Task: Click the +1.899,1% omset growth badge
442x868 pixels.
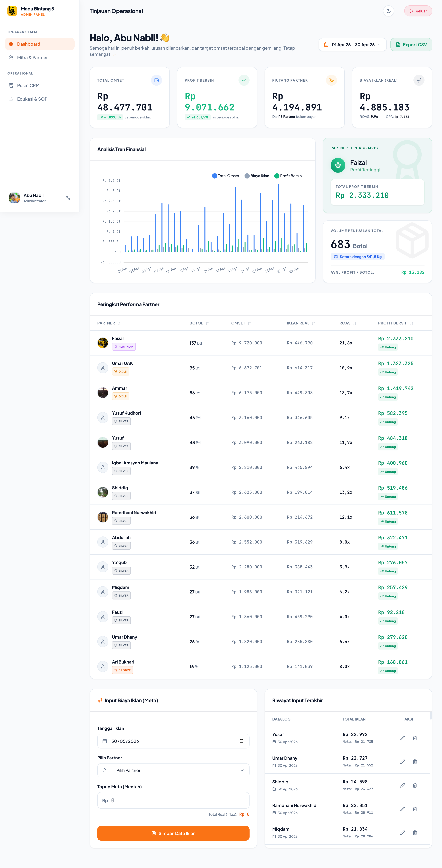Action: tap(110, 117)
